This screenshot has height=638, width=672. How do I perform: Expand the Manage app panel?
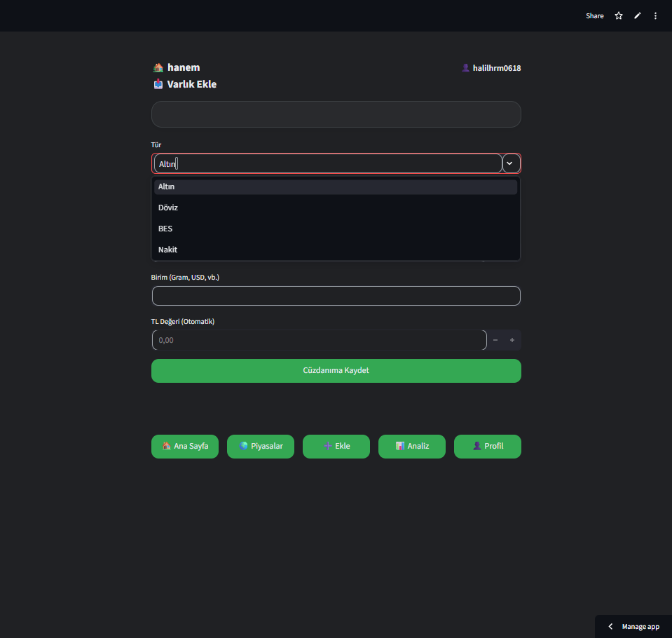click(x=633, y=626)
